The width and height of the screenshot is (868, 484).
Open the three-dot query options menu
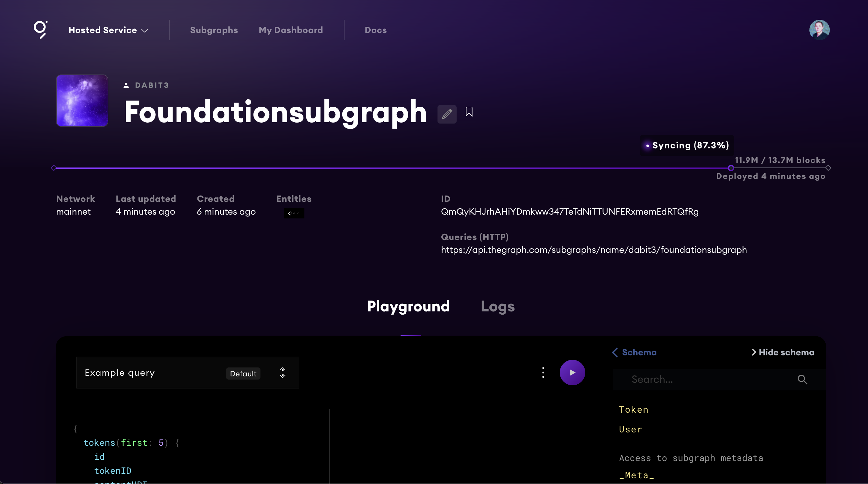pos(543,373)
